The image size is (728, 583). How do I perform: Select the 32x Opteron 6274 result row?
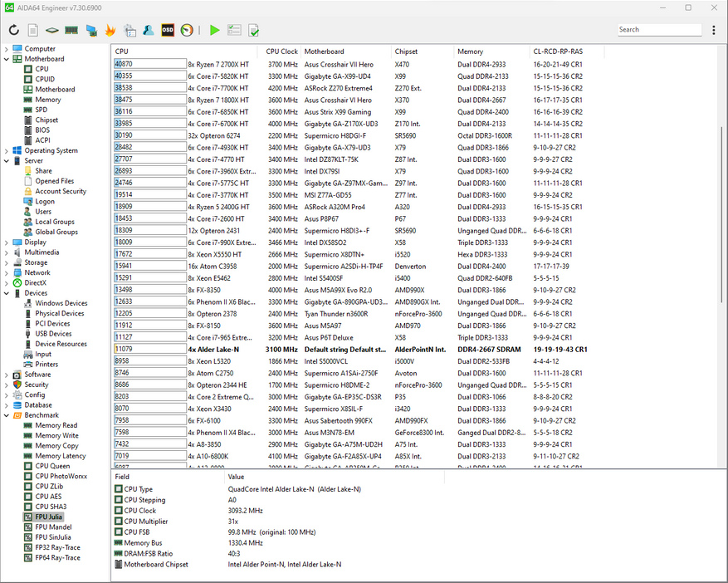coord(358,135)
